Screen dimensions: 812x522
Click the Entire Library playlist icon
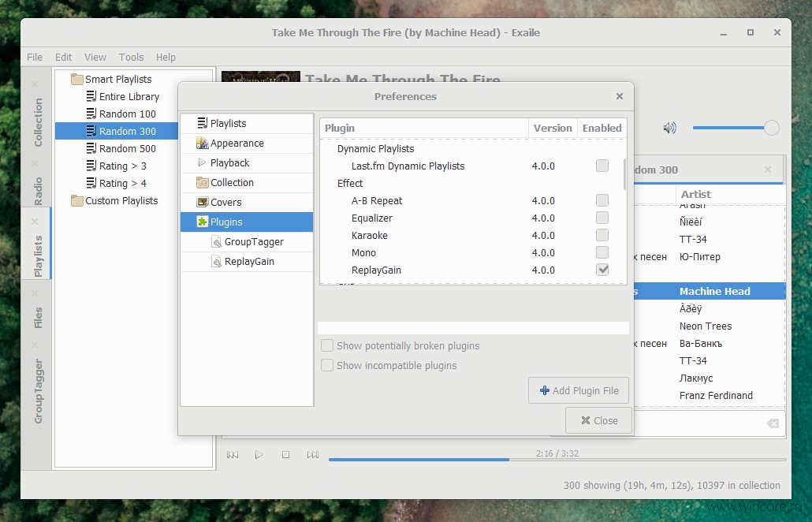coord(91,96)
